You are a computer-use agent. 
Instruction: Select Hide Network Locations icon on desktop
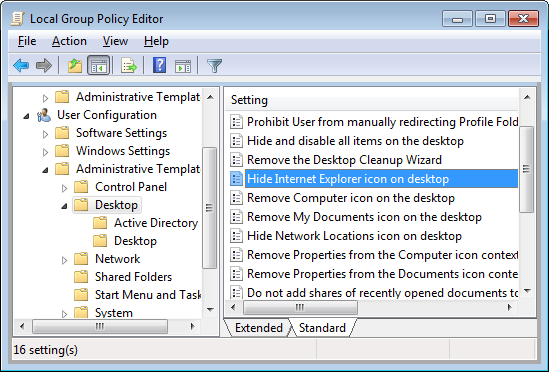point(354,235)
